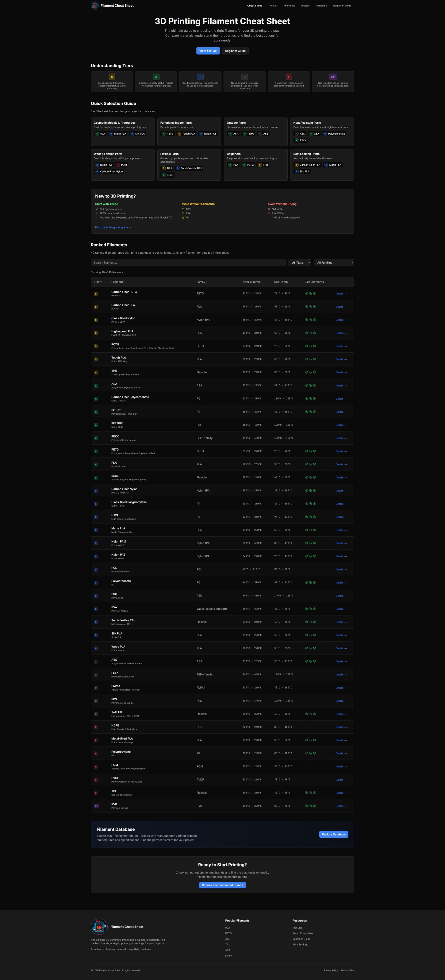This screenshot has height=980, width=445.
Task: Click the enclosure cube icon for Carbon Fiber PETG
Action: point(307,293)
